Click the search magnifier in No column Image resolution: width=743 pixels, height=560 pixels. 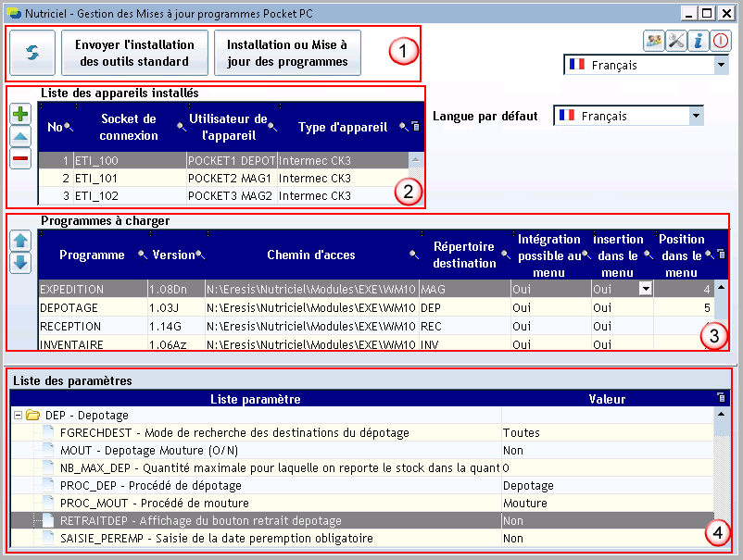[x=69, y=127]
